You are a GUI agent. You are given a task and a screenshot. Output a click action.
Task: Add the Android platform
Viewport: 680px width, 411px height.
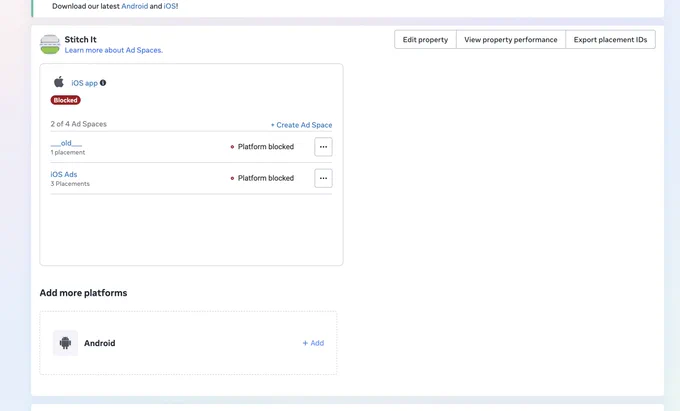(x=313, y=343)
